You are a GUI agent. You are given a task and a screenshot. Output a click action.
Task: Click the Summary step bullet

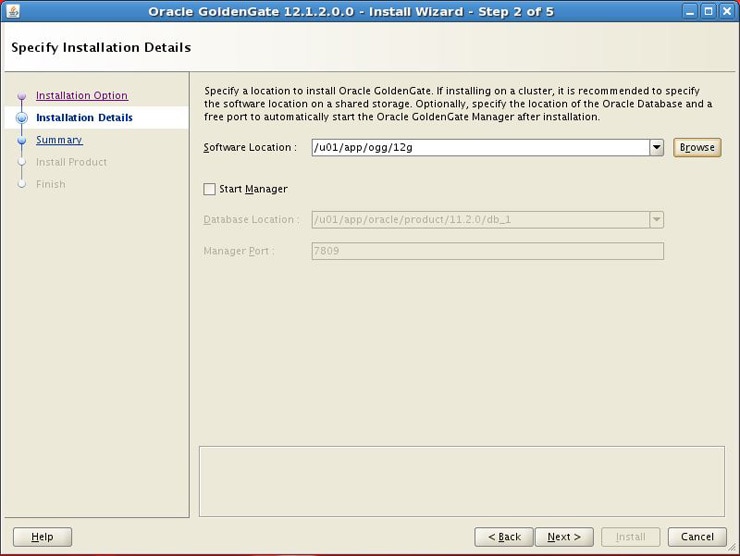[x=22, y=141]
